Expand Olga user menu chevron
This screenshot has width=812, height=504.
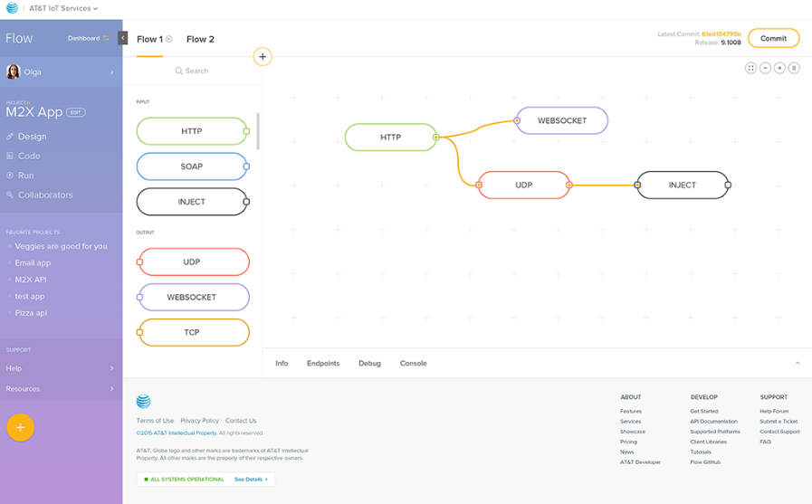[112, 71]
